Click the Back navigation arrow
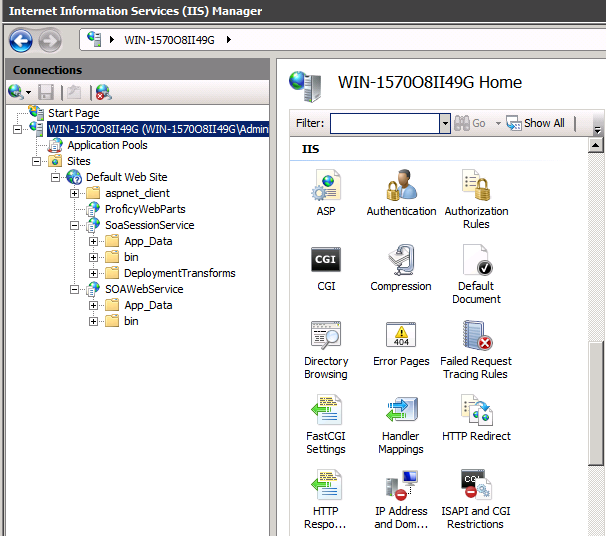Image resolution: width=606 pixels, height=536 pixels. coord(21,40)
